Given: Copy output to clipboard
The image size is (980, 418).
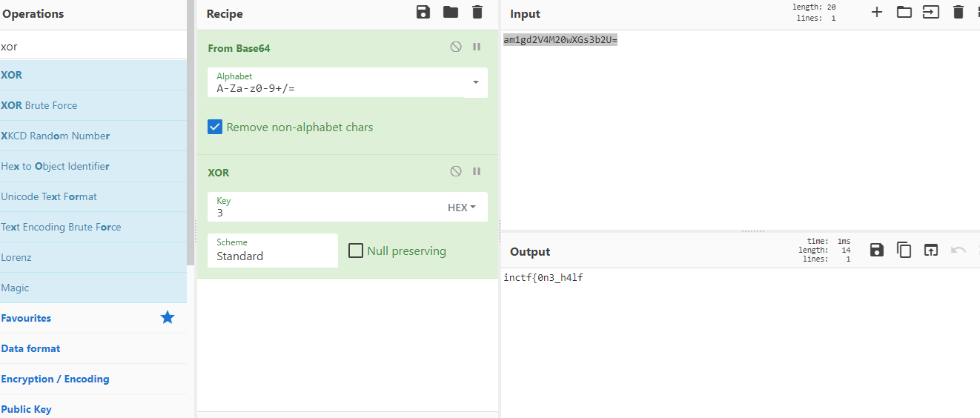Looking at the screenshot, I should (x=904, y=250).
